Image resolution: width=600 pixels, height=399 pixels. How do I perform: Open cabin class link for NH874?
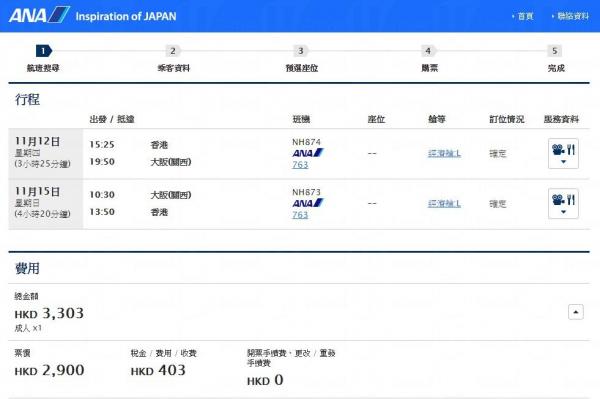tap(444, 153)
